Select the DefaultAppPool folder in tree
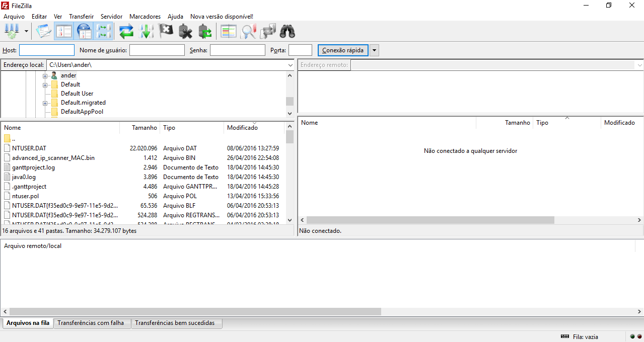The width and height of the screenshot is (644, 342). pos(82,112)
